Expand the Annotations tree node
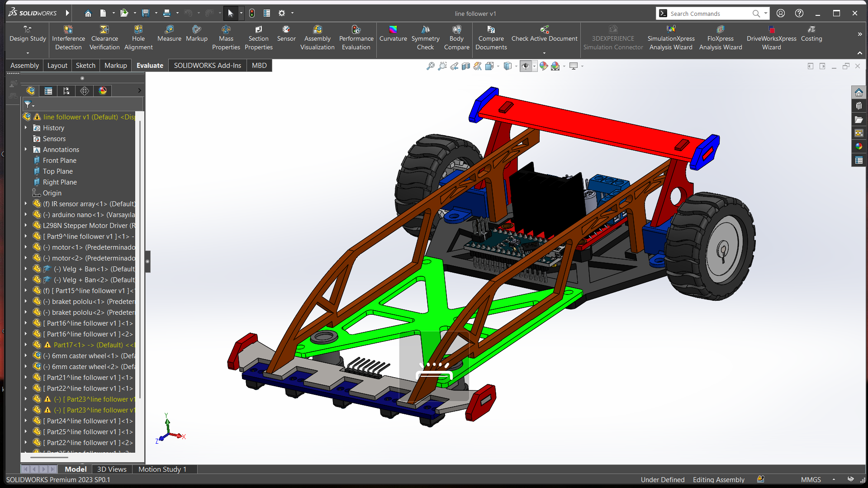 [x=26, y=150]
